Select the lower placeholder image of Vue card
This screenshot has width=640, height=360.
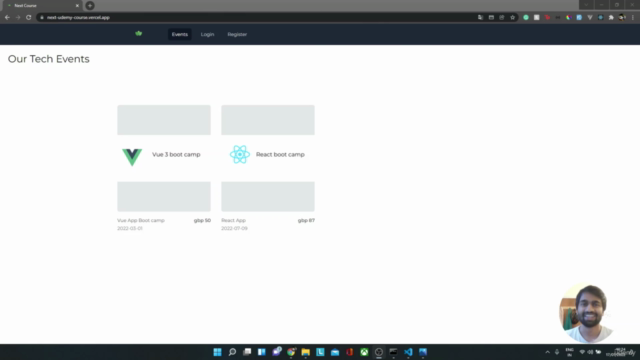164,196
